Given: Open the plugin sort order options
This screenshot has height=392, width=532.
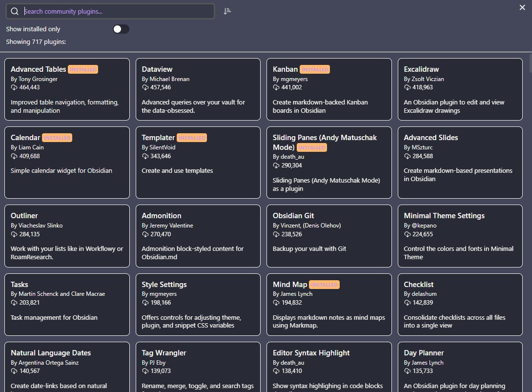Looking at the screenshot, I should 227,11.
